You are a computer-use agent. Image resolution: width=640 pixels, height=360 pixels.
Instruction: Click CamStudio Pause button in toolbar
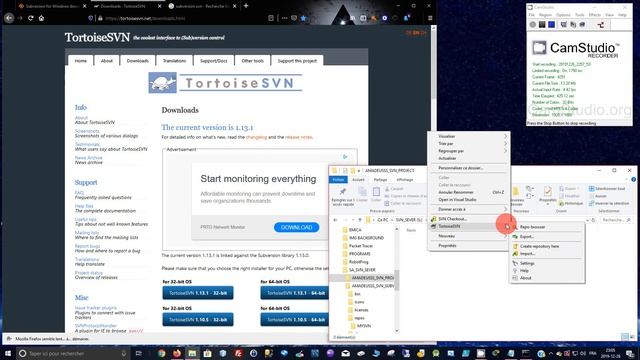pyautogui.click(x=542, y=25)
